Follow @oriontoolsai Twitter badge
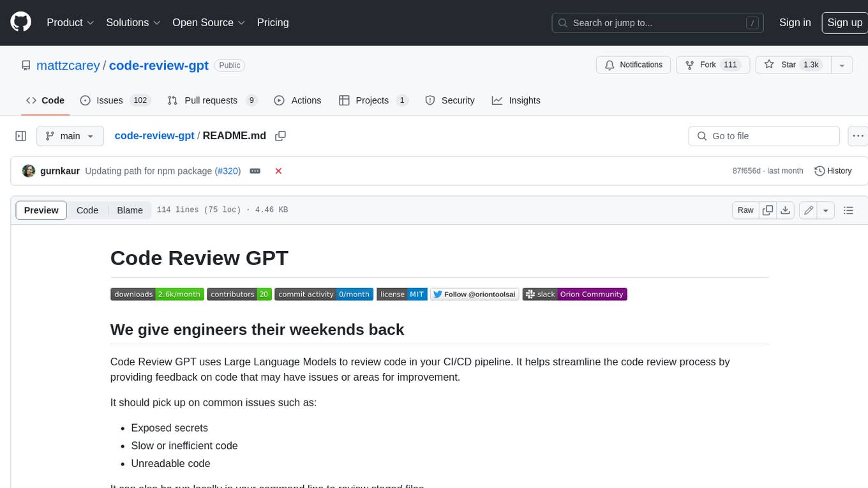 [475, 294]
